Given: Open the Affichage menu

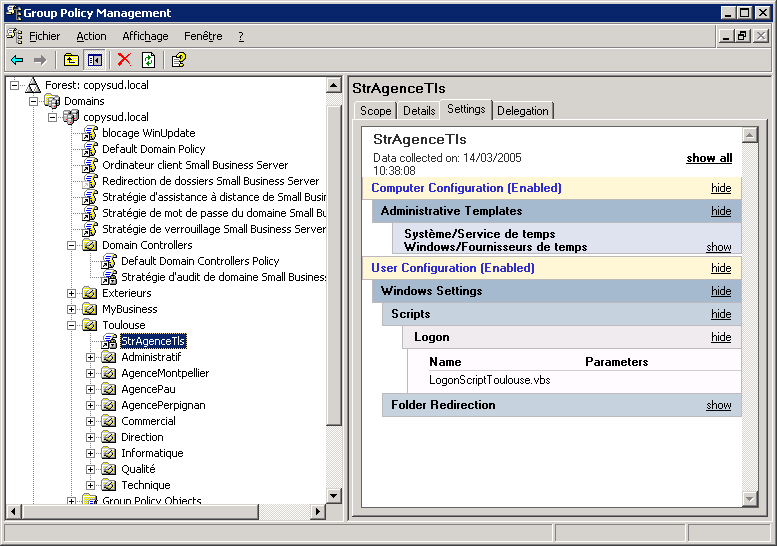Looking at the screenshot, I should (x=145, y=36).
